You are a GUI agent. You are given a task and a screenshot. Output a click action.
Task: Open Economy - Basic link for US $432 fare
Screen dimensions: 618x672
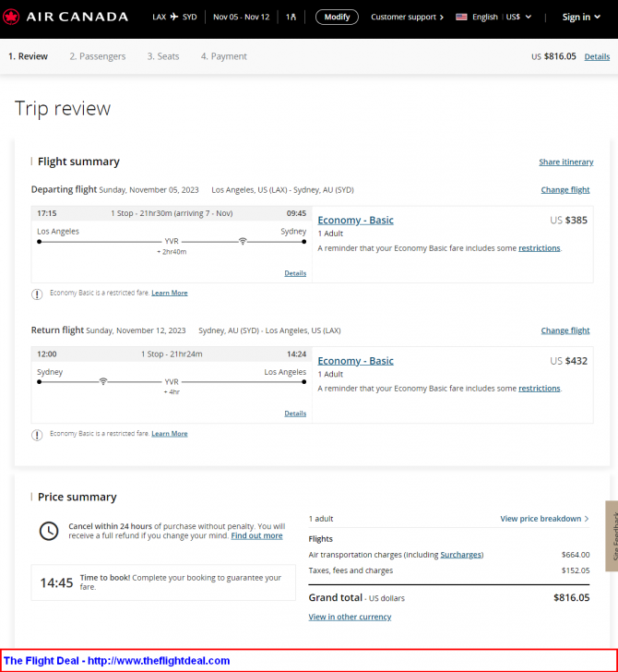pos(355,361)
